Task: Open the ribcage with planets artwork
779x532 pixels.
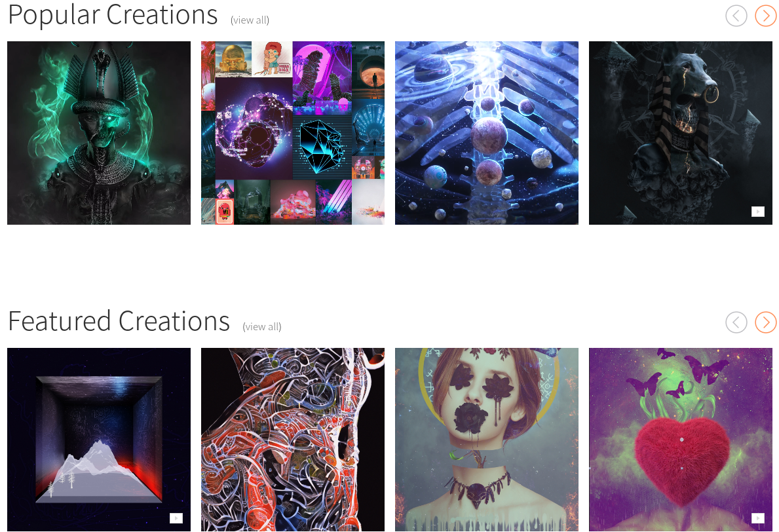Action: (486, 133)
